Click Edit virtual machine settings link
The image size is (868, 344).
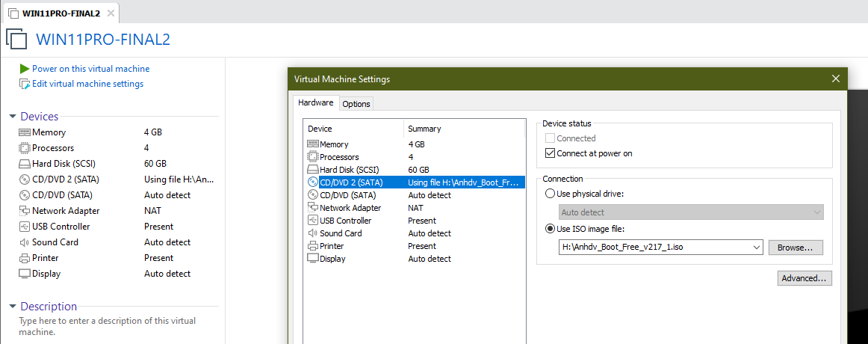[x=87, y=84]
